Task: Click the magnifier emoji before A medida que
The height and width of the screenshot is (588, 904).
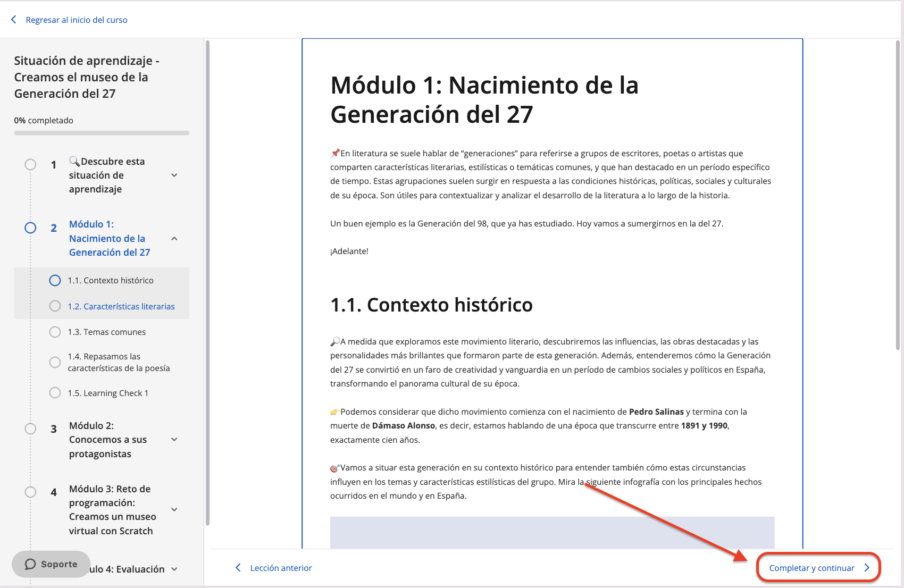Action: coord(335,341)
